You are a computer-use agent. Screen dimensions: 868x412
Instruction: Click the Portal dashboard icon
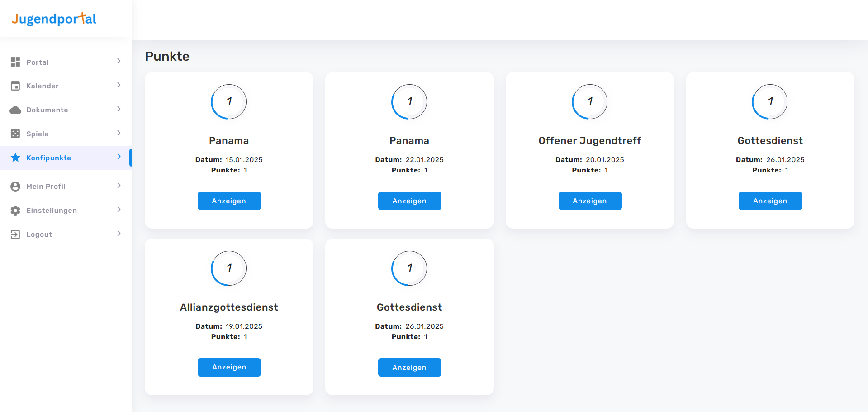coord(15,62)
